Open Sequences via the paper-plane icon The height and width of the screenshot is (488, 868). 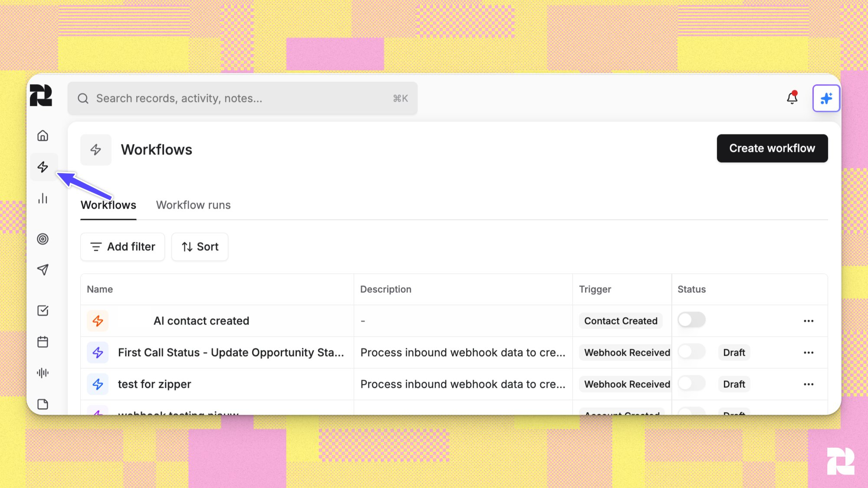43,270
